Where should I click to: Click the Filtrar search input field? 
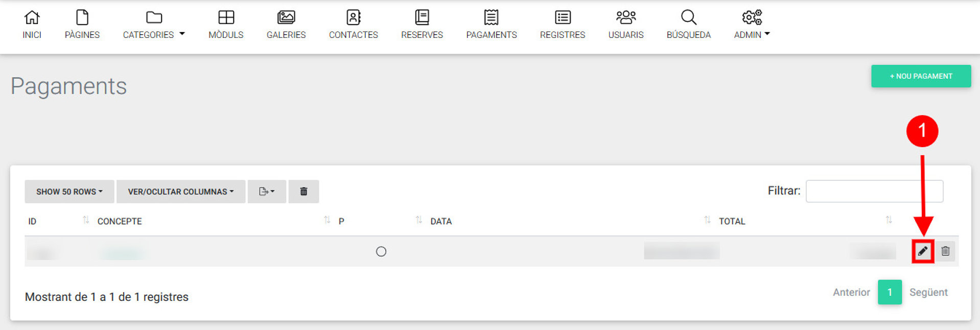click(874, 191)
